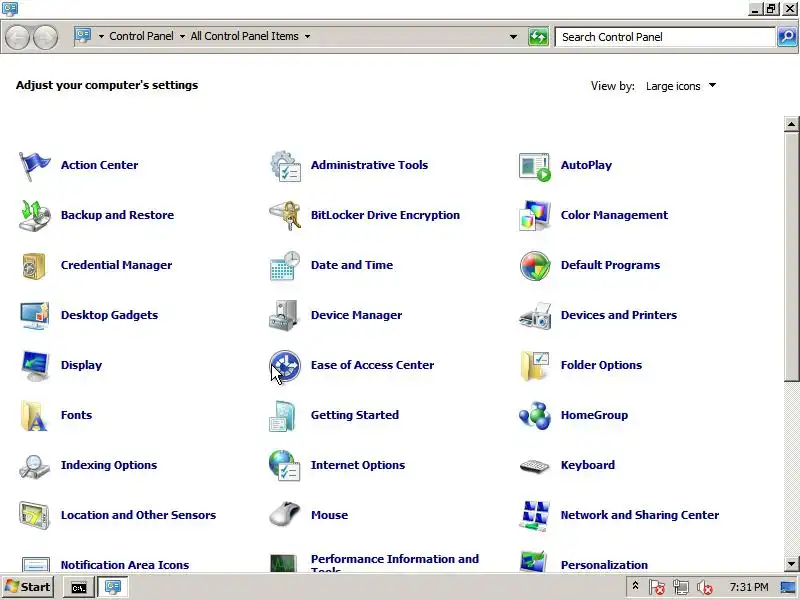Open the Keyboard icon

coord(535,466)
